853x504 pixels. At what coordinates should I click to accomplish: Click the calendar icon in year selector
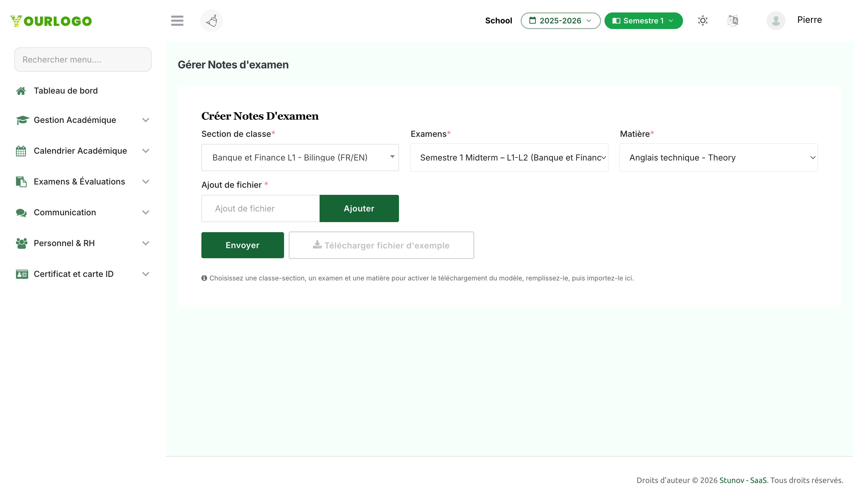pos(532,20)
